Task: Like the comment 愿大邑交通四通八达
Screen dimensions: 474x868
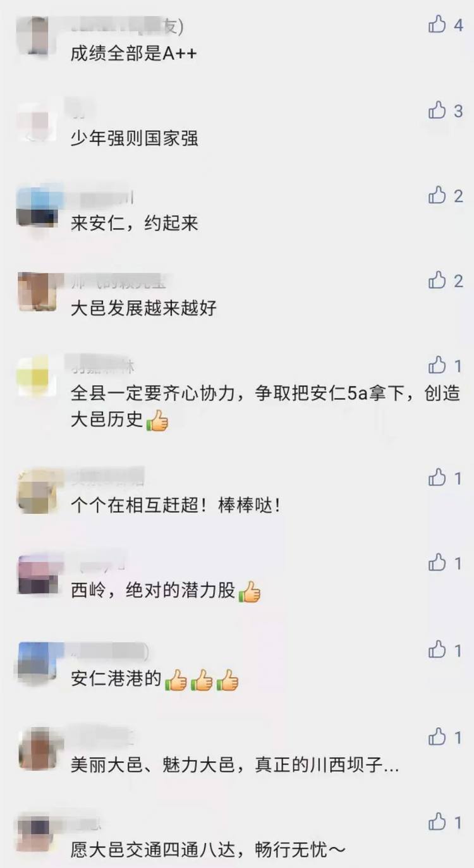Action: [437, 822]
